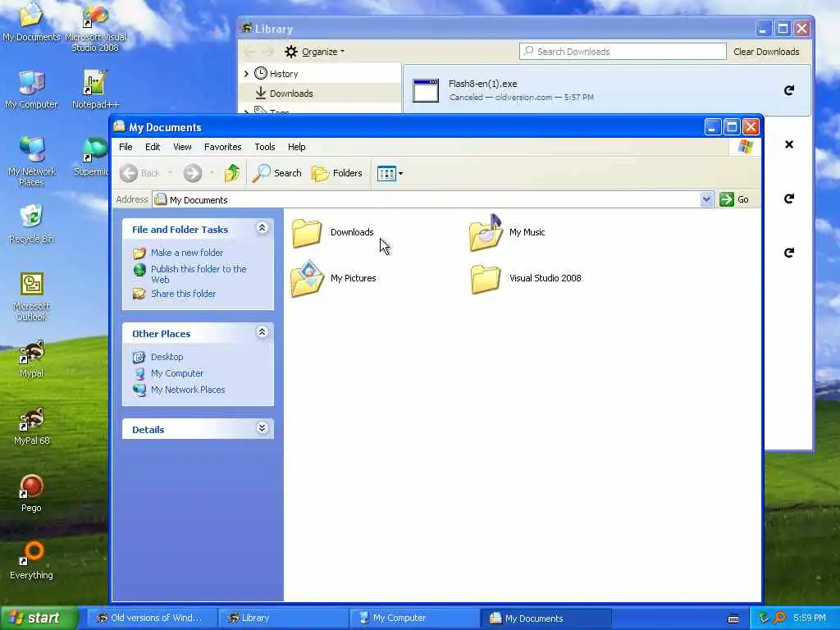Screen dimensions: 840x630
Task: Open the Mypal desktop shortcut
Action: [x=32, y=359]
